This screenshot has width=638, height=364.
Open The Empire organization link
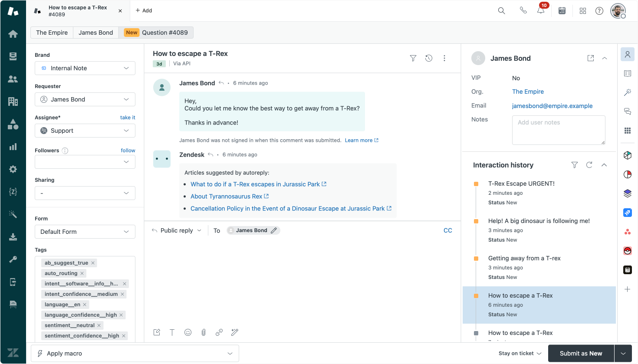pos(528,92)
